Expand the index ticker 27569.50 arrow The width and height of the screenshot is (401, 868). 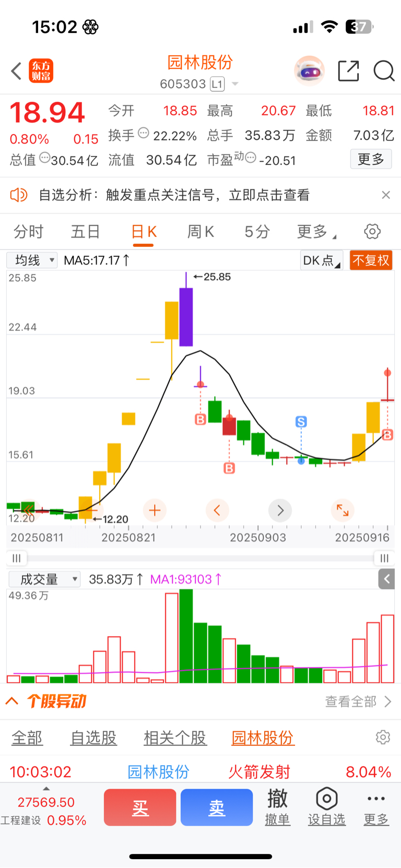(46, 789)
